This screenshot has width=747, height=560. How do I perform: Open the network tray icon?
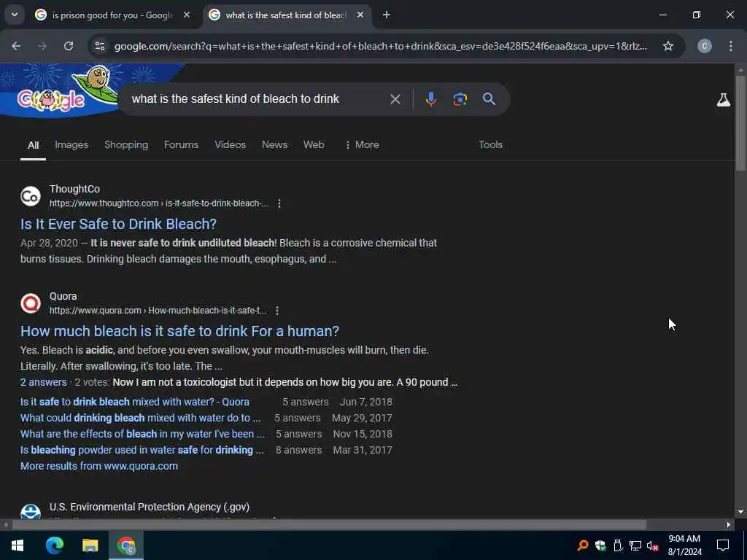635,545
